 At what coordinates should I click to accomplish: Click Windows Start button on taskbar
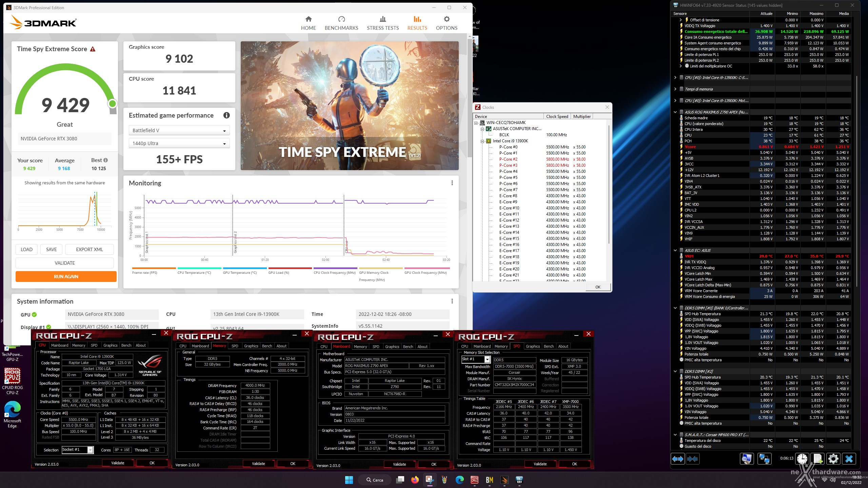pos(349,480)
